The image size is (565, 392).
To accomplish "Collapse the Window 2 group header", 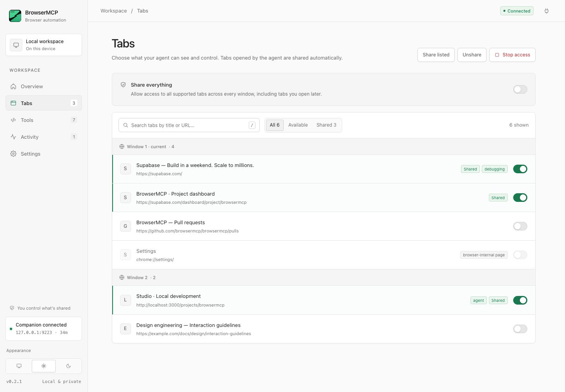I will [324, 278].
